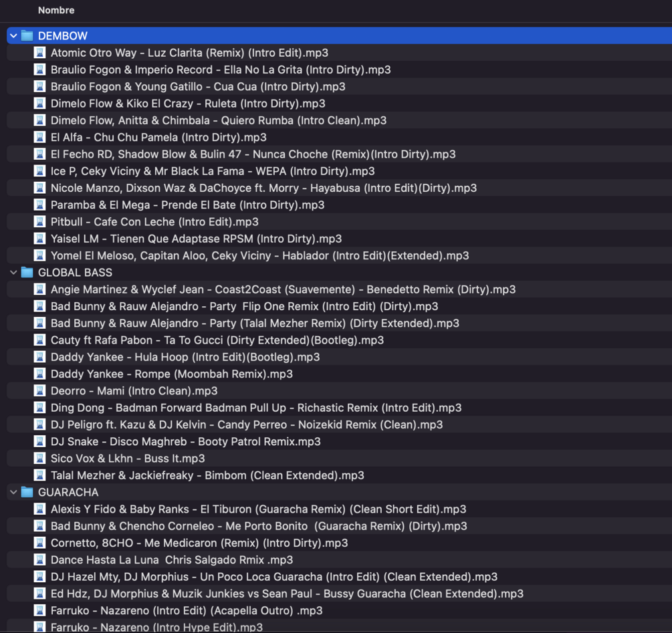
Task: Sort by the Nombre column header
Action: click(56, 10)
